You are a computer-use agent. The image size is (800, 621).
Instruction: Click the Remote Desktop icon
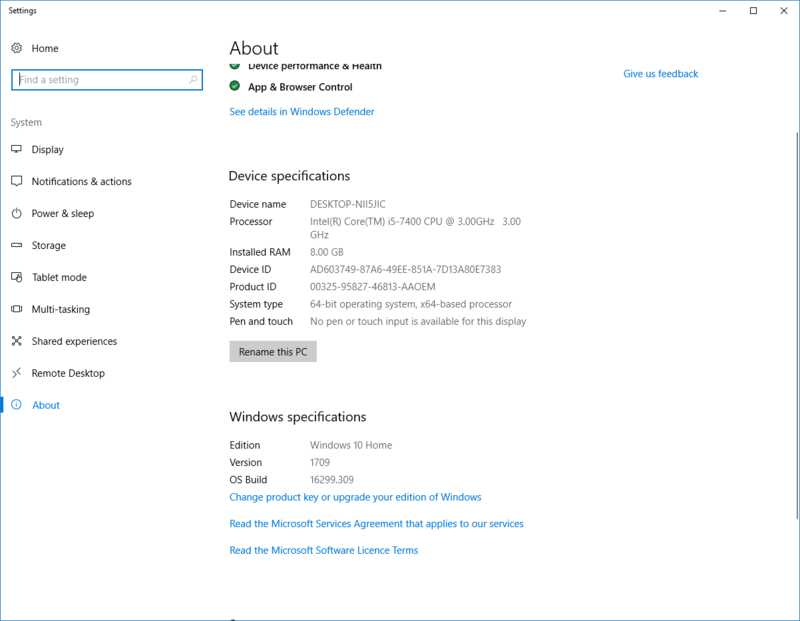pyautogui.click(x=17, y=373)
